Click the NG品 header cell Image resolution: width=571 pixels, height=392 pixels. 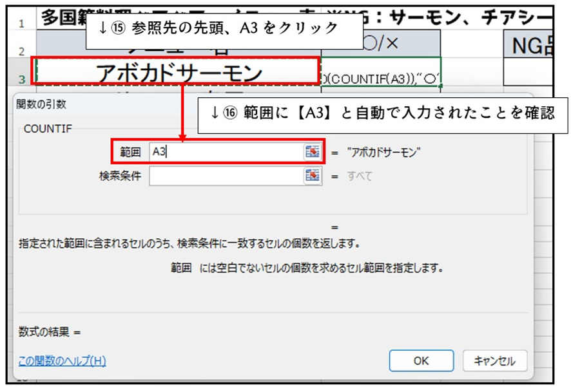[528, 45]
